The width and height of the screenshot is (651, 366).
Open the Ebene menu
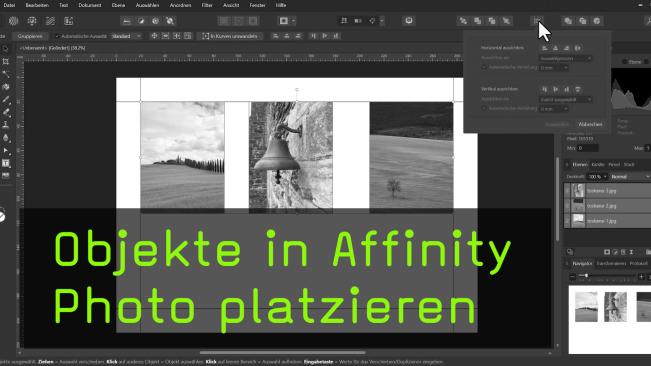coord(118,5)
